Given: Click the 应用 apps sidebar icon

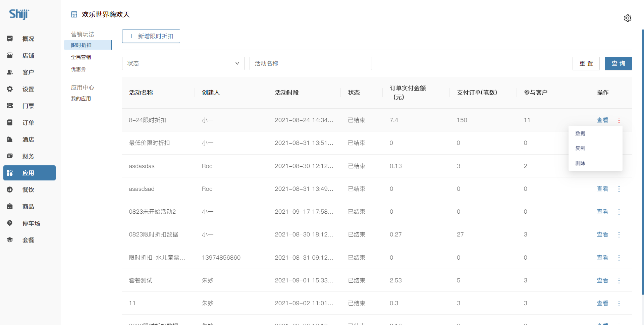Looking at the screenshot, I should (x=10, y=173).
